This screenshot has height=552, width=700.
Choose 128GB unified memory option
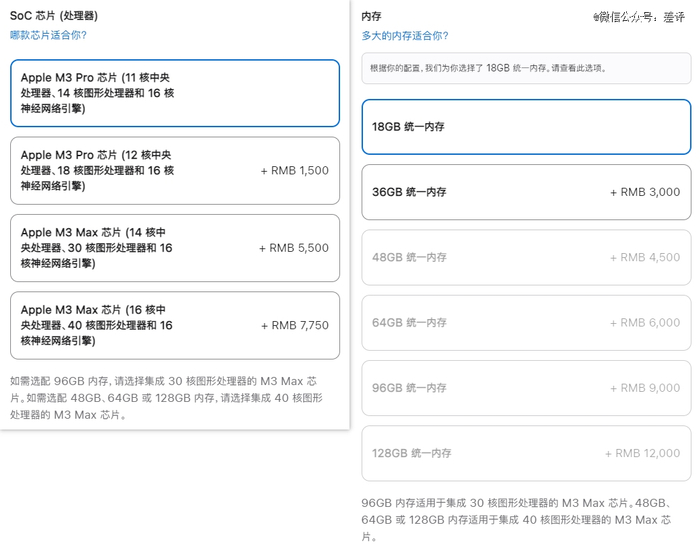tap(526, 453)
